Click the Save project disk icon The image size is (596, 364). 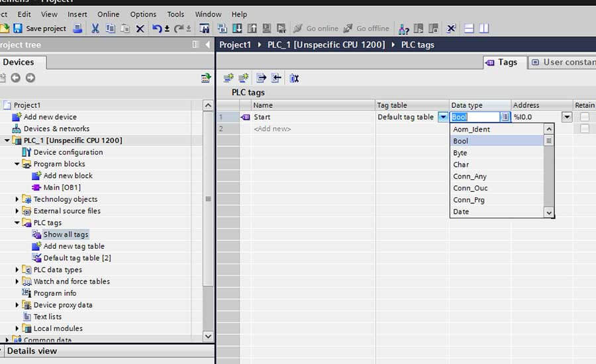click(18, 28)
